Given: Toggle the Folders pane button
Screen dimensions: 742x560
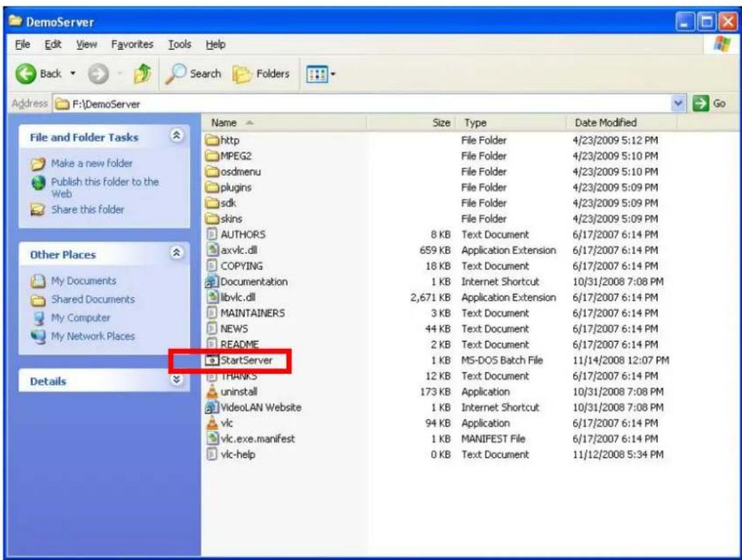Looking at the screenshot, I should 262,74.
